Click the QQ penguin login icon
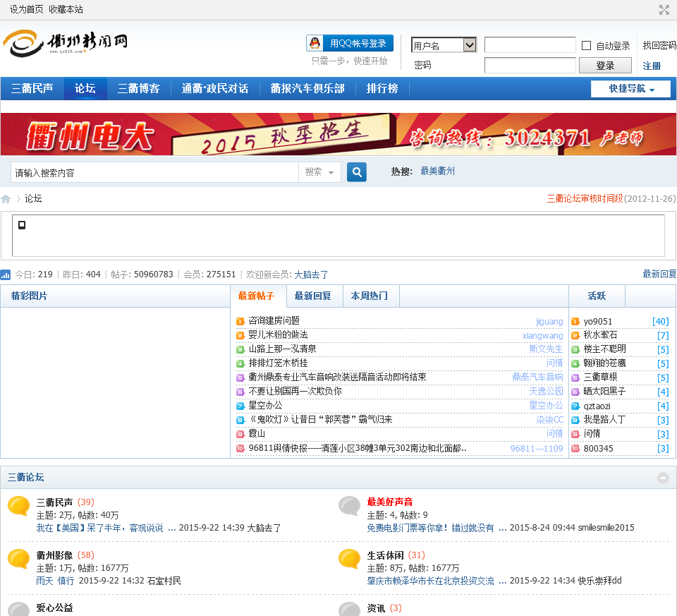Viewport: 677px width, 616px height. pyautogui.click(x=315, y=43)
